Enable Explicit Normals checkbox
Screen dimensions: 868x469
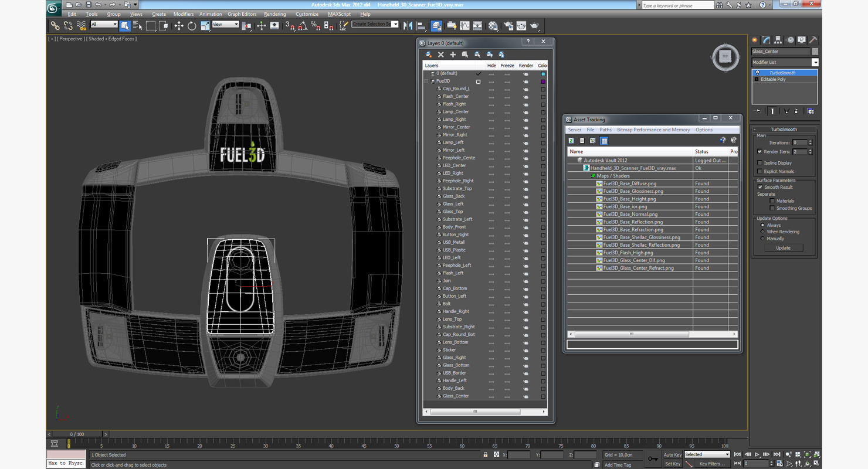(760, 172)
